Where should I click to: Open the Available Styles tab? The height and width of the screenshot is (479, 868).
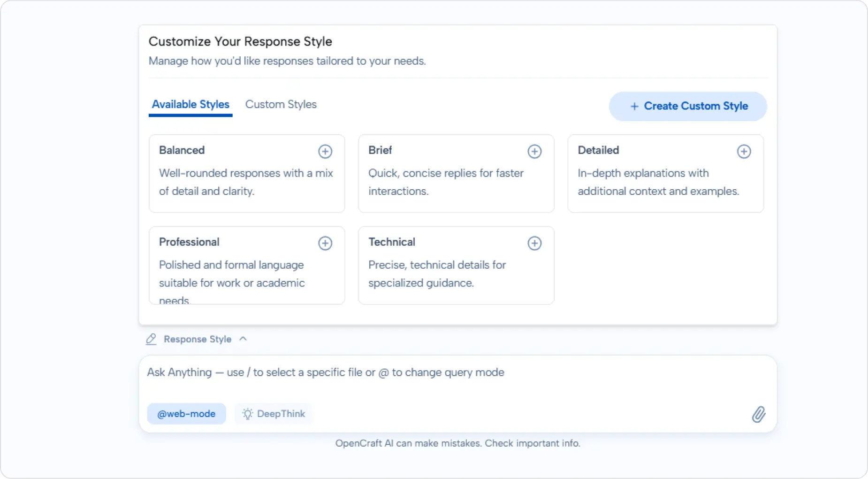click(x=190, y=104)
